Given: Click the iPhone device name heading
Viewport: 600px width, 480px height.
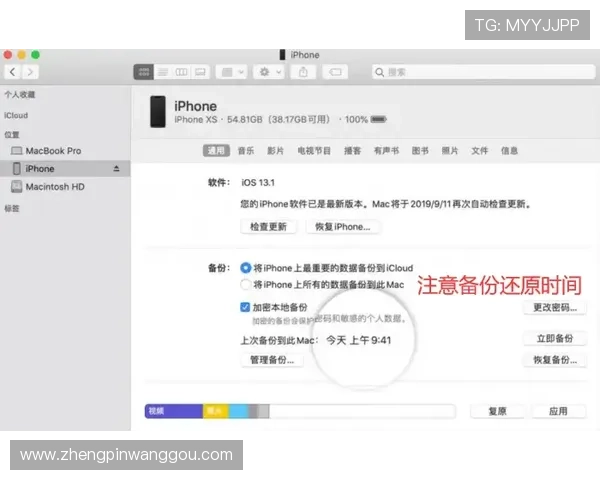Looking at the screenshot, I should click(196, 106).
